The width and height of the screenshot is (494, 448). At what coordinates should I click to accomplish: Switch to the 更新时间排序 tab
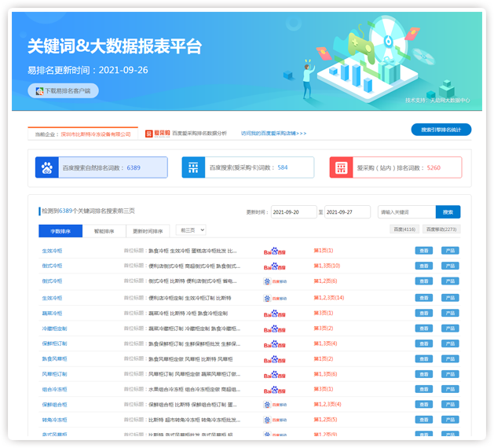149,231
